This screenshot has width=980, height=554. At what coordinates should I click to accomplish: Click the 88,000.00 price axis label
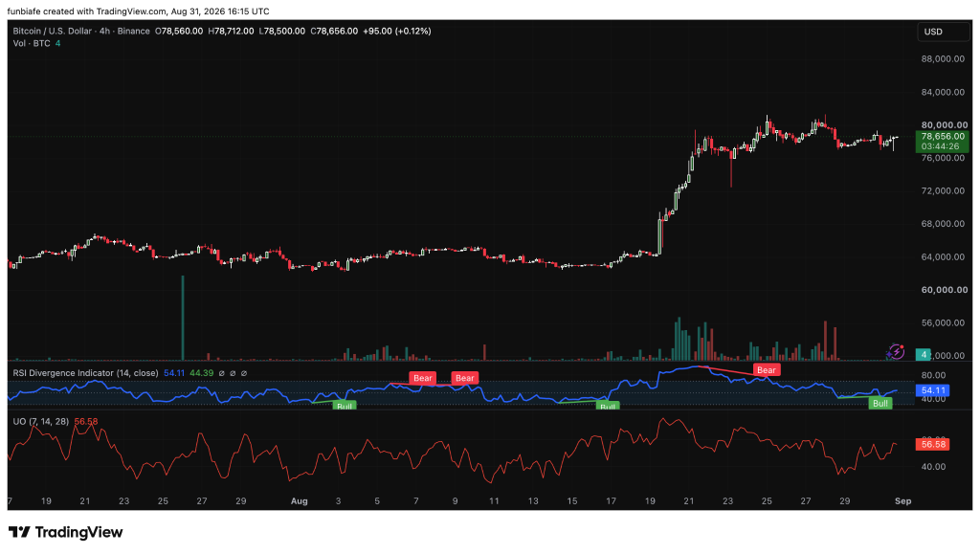[x=943, y=58]
